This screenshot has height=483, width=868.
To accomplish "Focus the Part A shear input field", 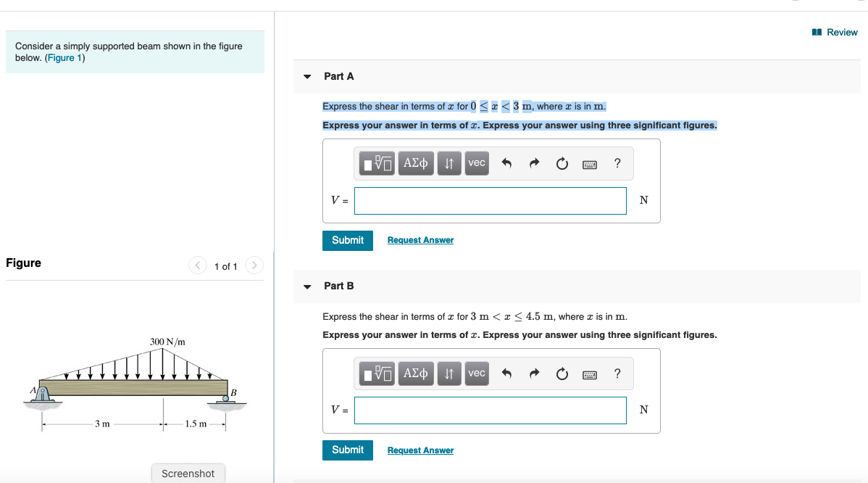I will coord(491,200).
